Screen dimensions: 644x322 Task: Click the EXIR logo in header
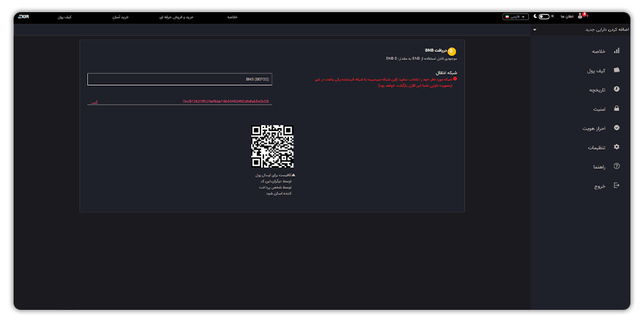[24, 17]
